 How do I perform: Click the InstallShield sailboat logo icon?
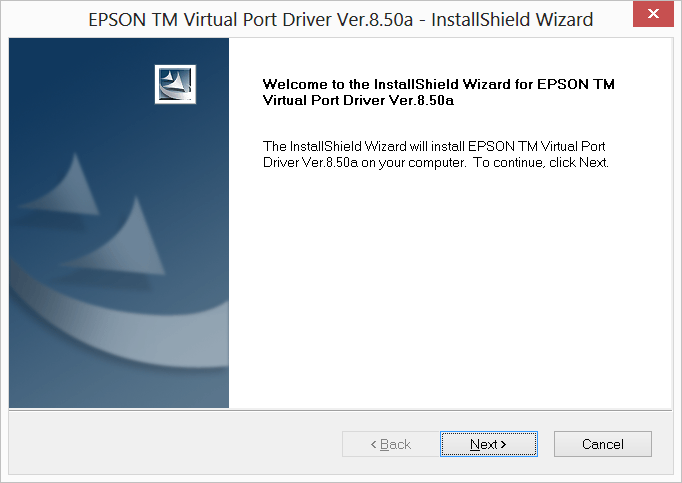[175, 84]
